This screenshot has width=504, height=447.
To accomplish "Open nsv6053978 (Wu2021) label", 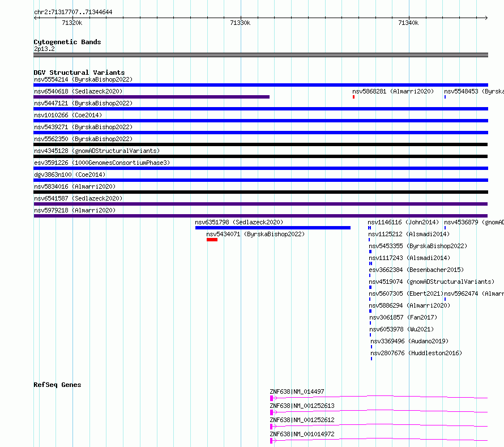I will point(402,329).
